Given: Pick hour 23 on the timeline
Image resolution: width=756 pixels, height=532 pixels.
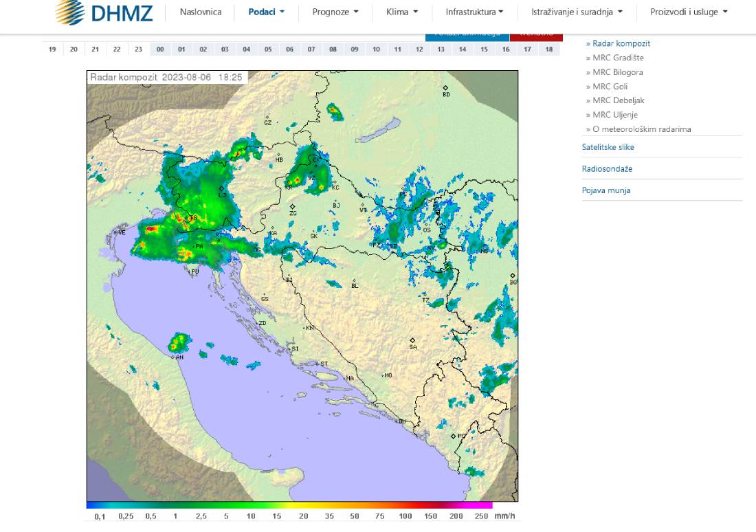Looking at the screenshot, I should (x=138, y=49).
